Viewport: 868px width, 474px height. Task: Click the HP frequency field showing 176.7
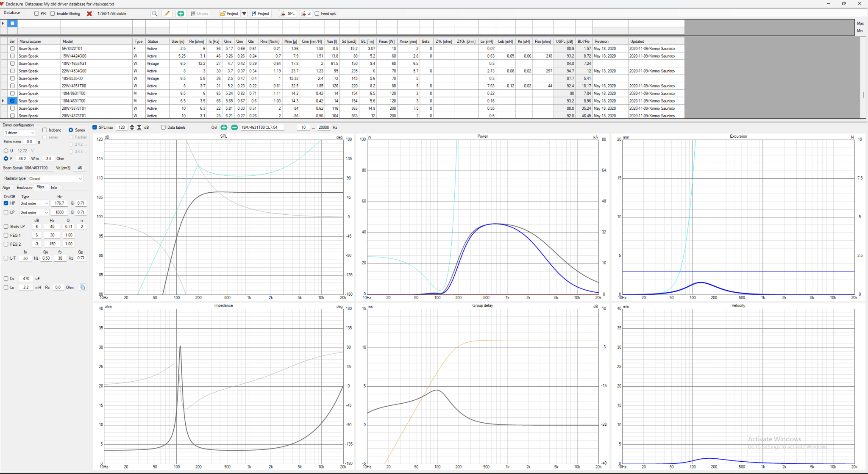point(59,203)
